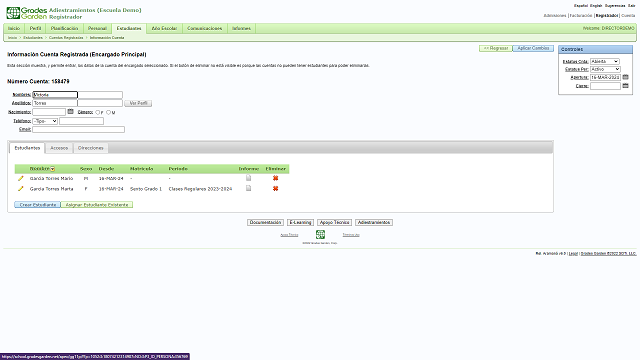Go to the Registrador module link
The image size is (640, 360).
point(607,16)
